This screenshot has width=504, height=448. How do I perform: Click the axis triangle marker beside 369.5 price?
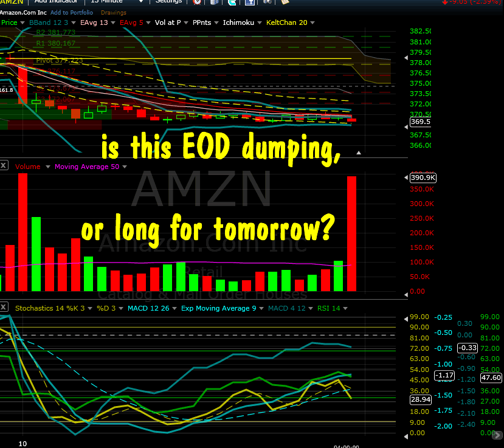[x=406, y=127]
